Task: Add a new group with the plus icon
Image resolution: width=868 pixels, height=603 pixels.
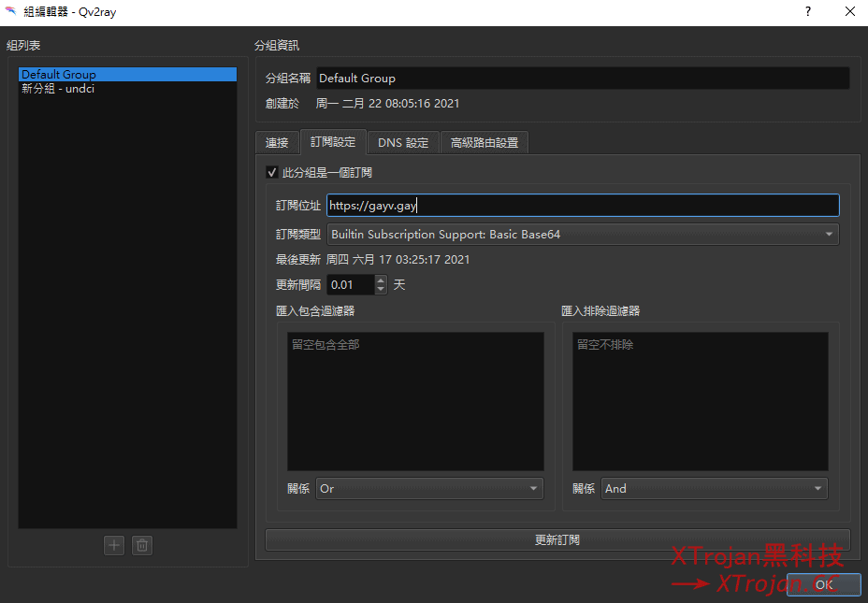Action: click(x=113, y=545)
